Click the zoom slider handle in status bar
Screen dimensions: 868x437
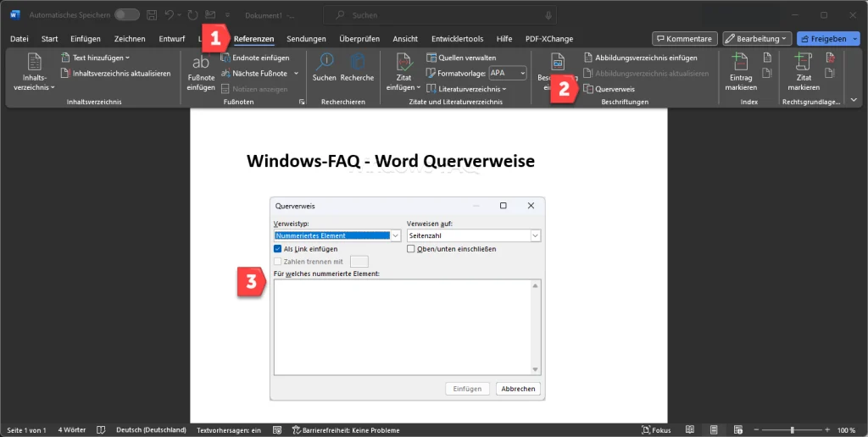point(793,430)
